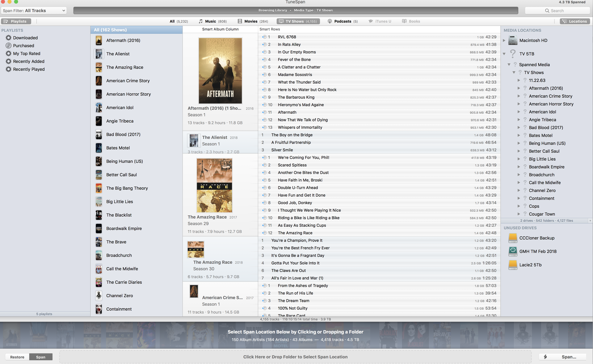Image resolution: width=593 pixels, height=364 pixels.
Task: Click the Downloaded playlist gear icon
Action: coord(8,38)
